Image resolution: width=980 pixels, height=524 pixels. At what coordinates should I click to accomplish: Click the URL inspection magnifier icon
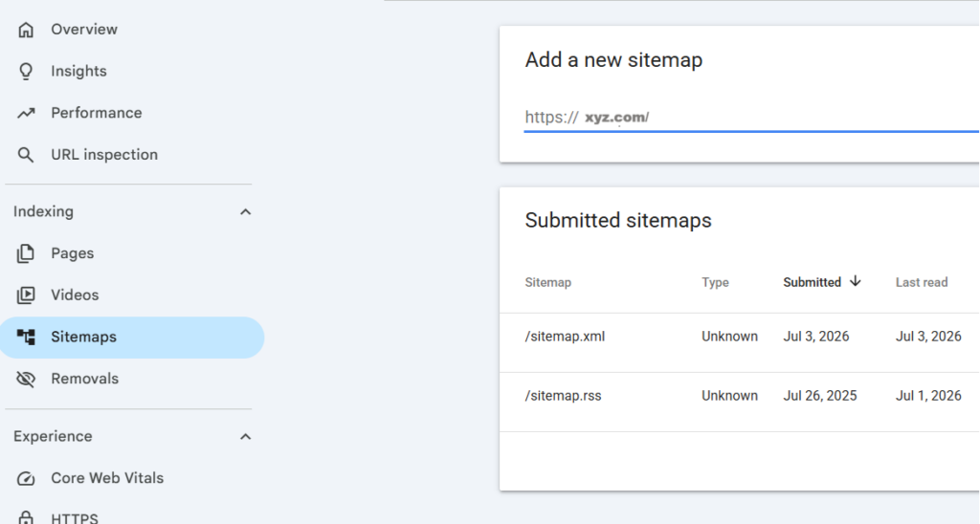(26, 155)
